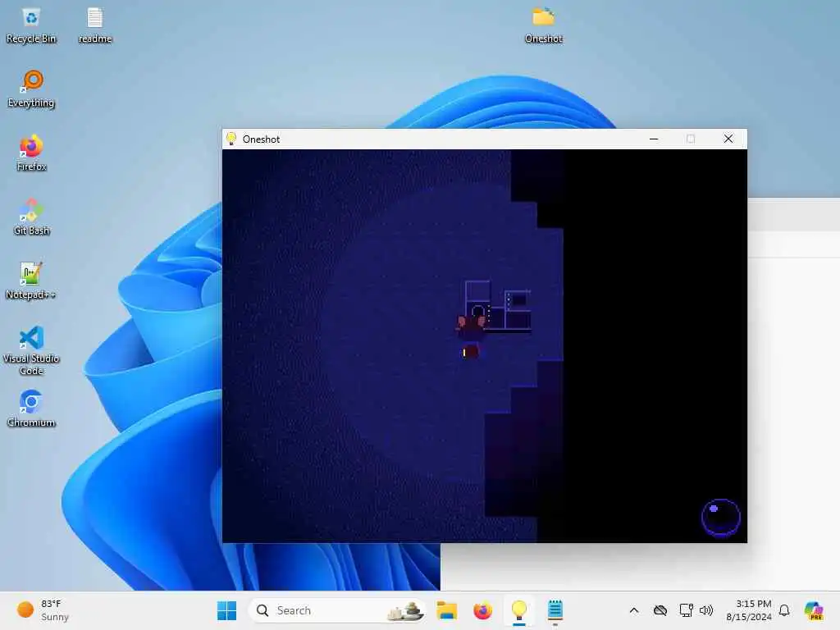Open Notepad from the taskbar
The image size is (840, 630).
[x=555, y=610]
